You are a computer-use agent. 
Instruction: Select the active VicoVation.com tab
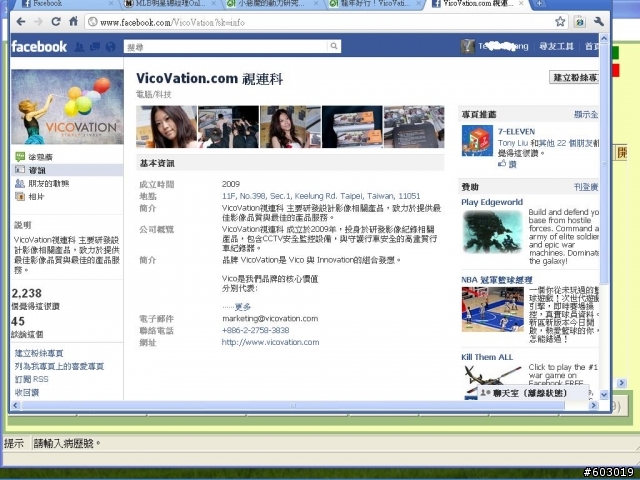click(x=478, y=4)
